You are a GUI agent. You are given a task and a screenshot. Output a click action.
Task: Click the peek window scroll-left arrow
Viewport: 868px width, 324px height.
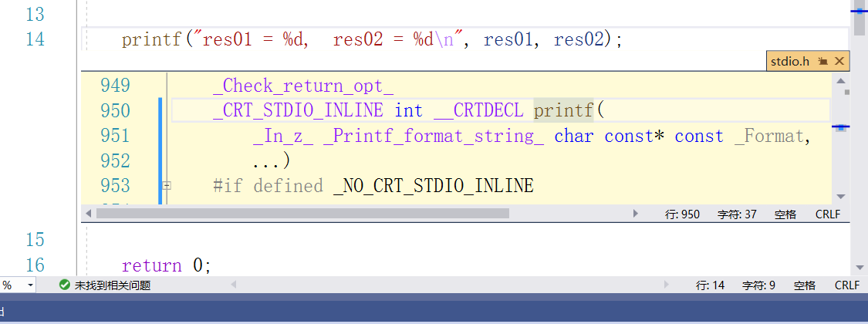[89, 213]
